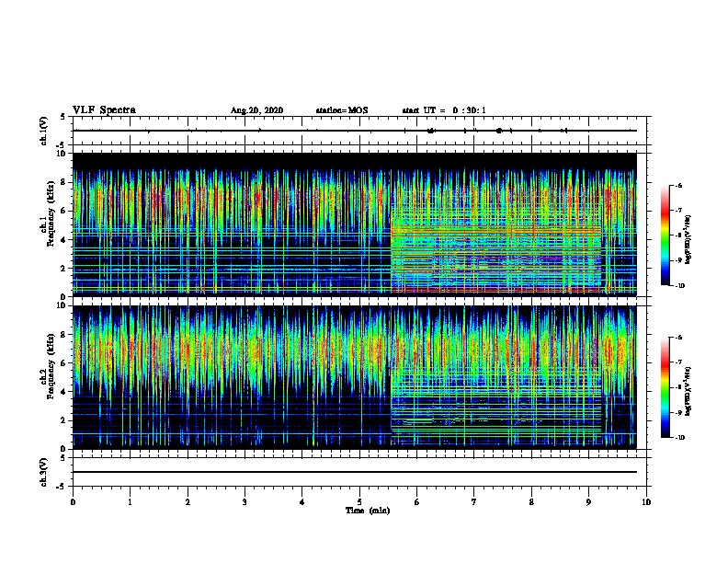Click the '-10' label on ch.2 color bar
The width and height of the screenshot is (728, 563).
point(679,438)
